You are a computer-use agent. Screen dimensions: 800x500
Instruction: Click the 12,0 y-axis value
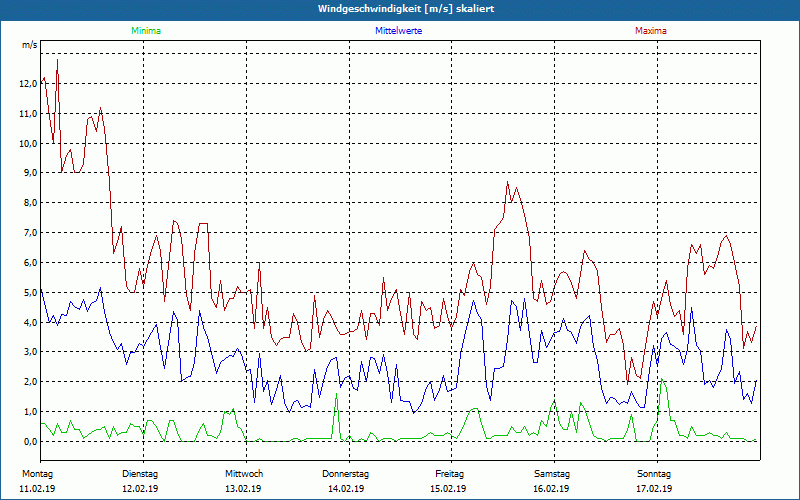point(29,84)
